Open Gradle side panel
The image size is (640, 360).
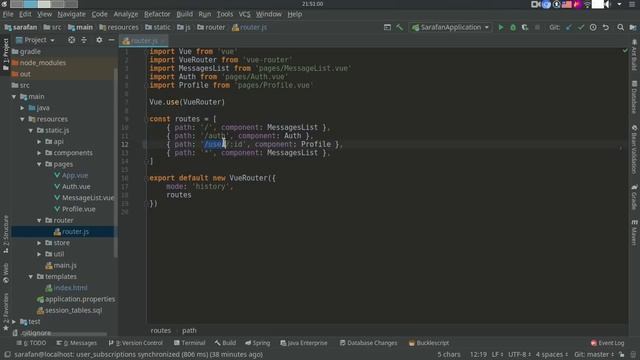pos(634,197)
